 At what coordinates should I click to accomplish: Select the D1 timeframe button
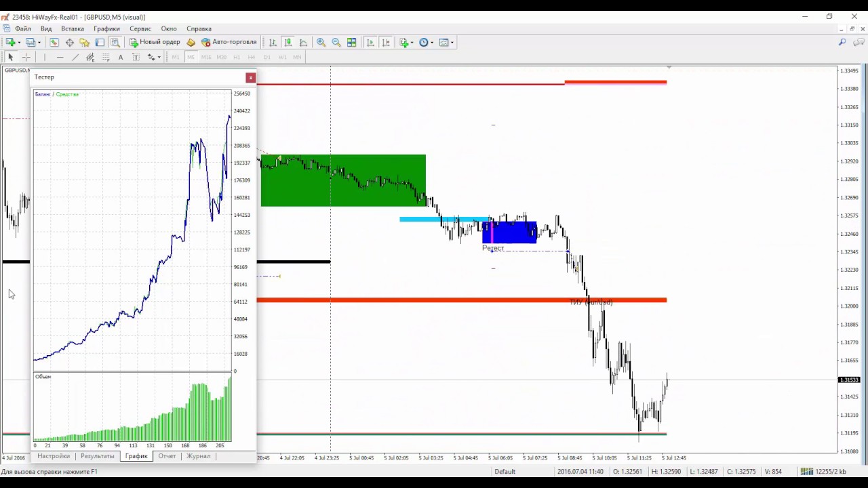point(267,57)
